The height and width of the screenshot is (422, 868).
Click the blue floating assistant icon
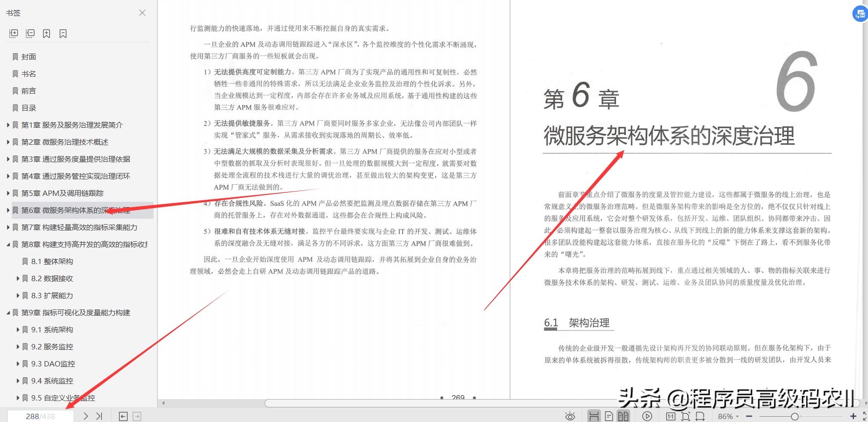tap(860, 14)
